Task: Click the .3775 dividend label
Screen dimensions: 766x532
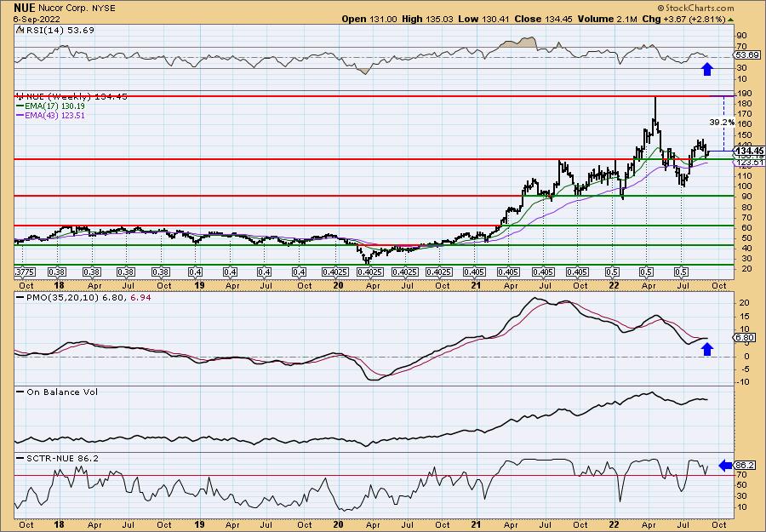Action: coord(24,272)
